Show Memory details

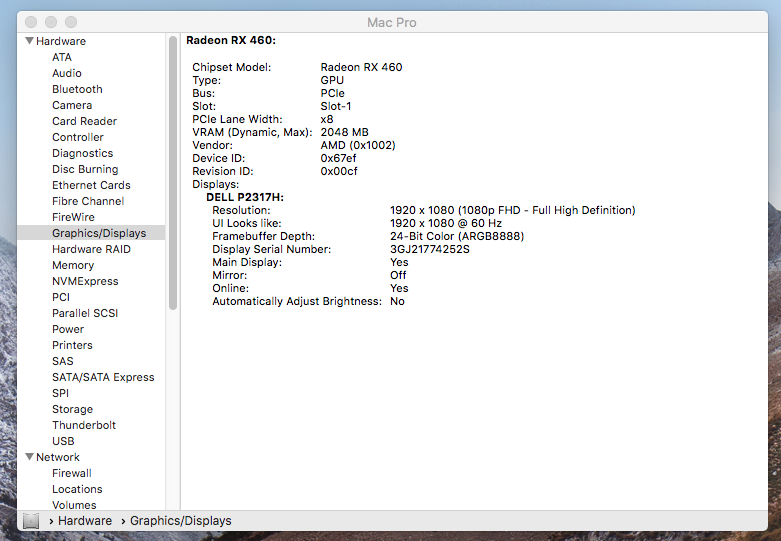[x=73, y=266]
